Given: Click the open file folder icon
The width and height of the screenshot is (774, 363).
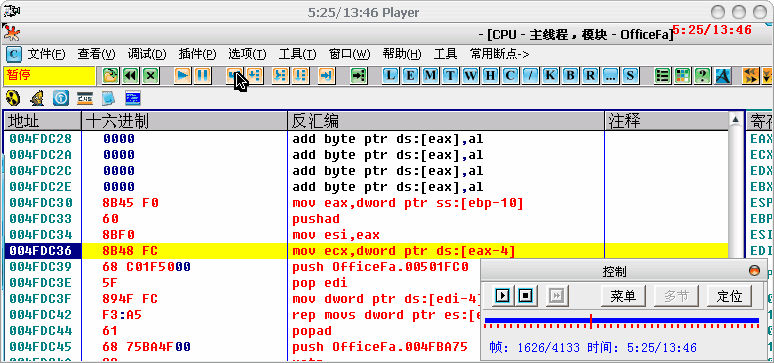Looking at the screenshot, I should tap(111, 76).
